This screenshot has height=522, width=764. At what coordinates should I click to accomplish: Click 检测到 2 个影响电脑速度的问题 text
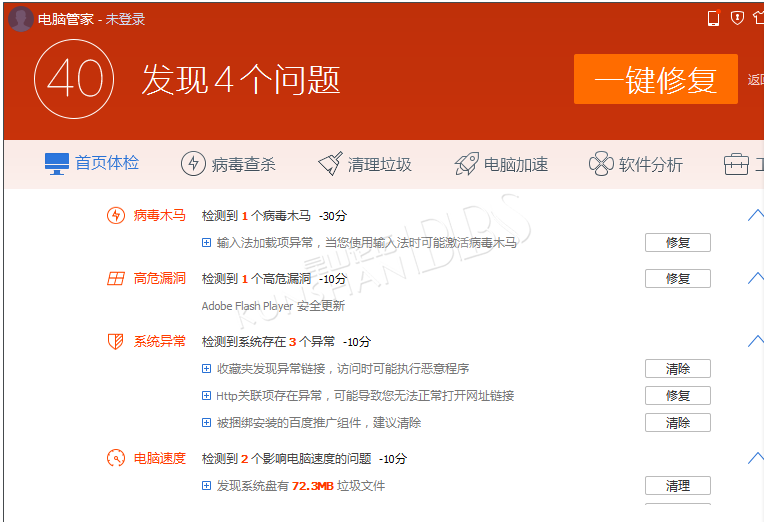click(x=286, y=459)
